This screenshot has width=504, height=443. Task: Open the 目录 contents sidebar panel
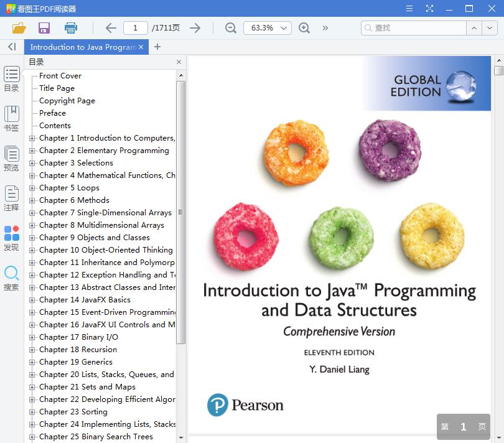(12, 79)
